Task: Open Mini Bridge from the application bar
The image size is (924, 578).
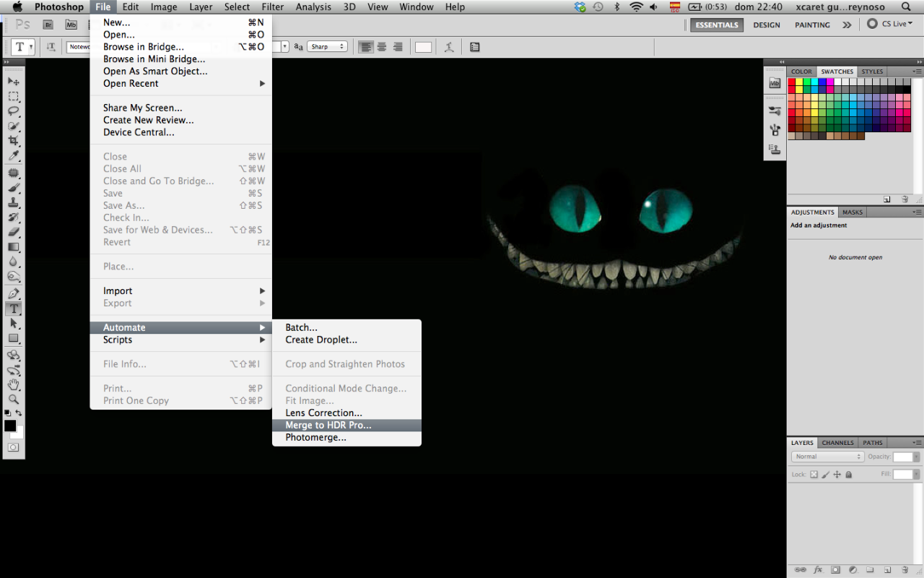Action: click(71, 25)
